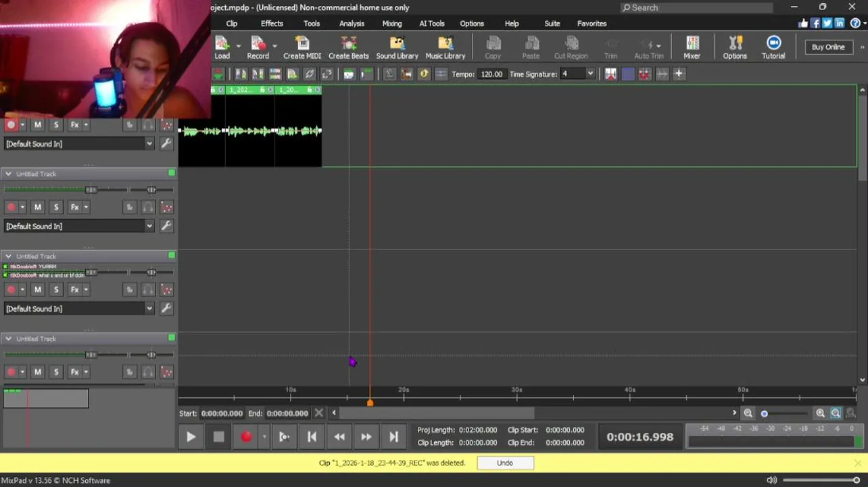Click the wrench icon on the third track

click(x=166, y=308)
